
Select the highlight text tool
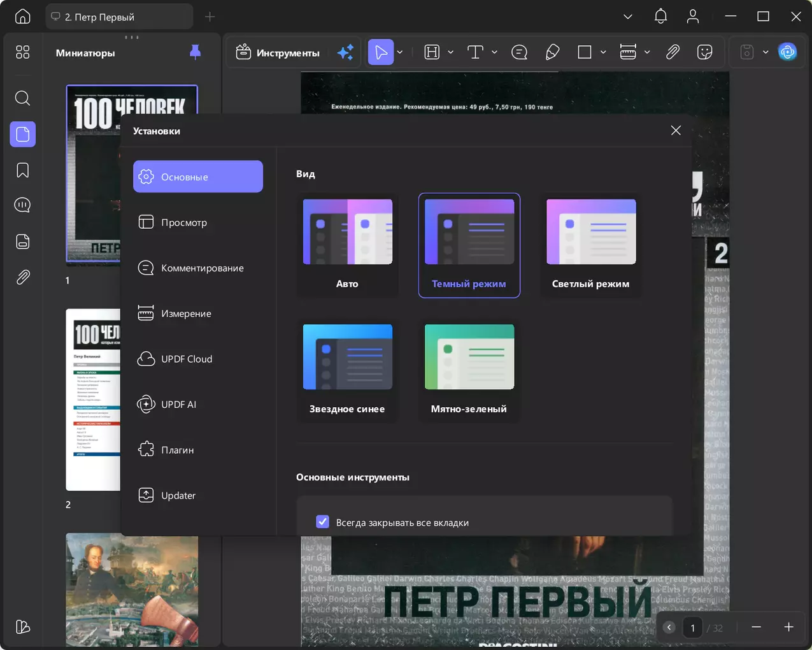click(432, 52)
